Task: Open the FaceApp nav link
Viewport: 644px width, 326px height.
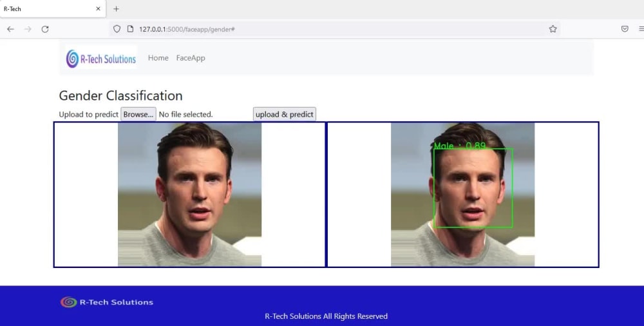Action: 191,58
